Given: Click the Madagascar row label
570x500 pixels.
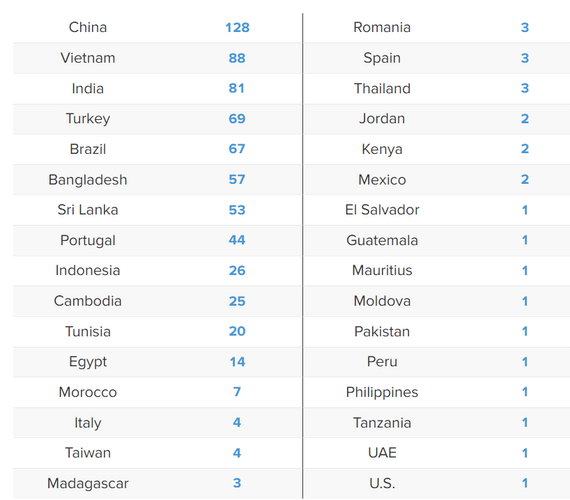Looking at the screenshot, I should pos(88,484).
